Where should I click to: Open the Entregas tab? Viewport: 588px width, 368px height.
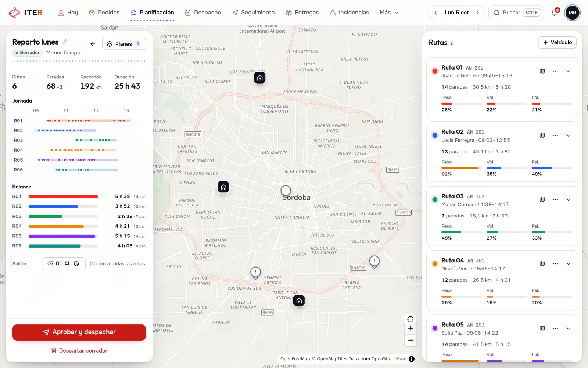pyautogui.click(x=302, y=13)
